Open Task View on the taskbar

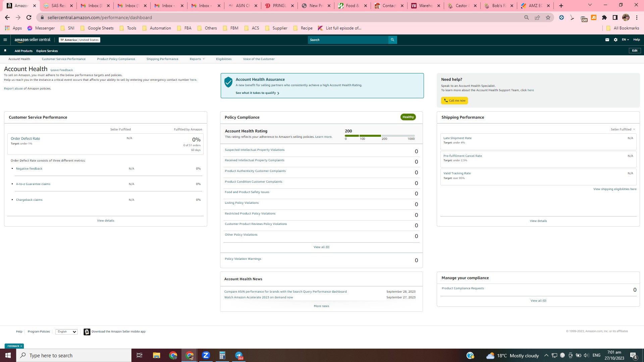(140, 355)
